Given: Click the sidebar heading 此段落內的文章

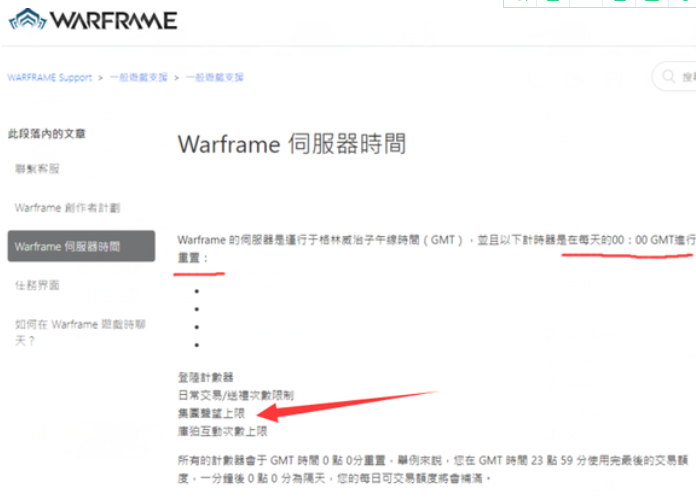Looking at the screenshot, I should point(47,134).
